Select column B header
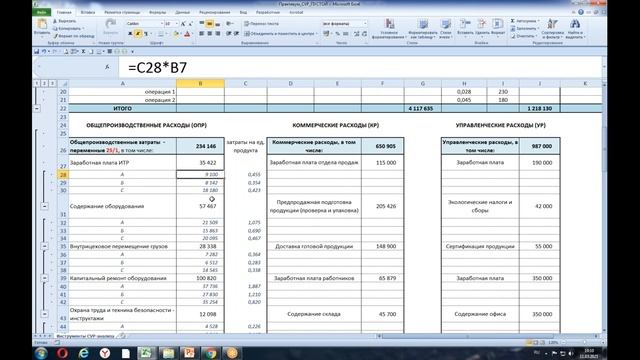The image size is (640, 360). [x=200, y=83]
